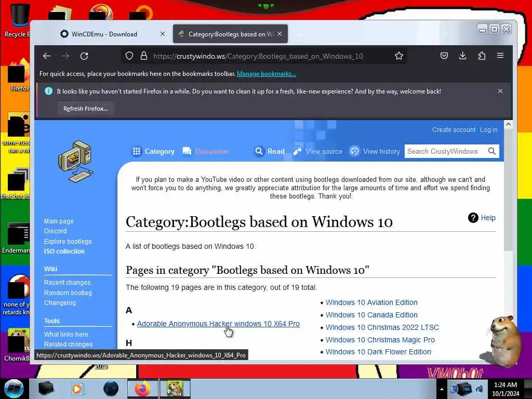The image size is (532, 399).
Task: Open Windows 10 Dark Flower Edition link
Action: click(378, 352)
